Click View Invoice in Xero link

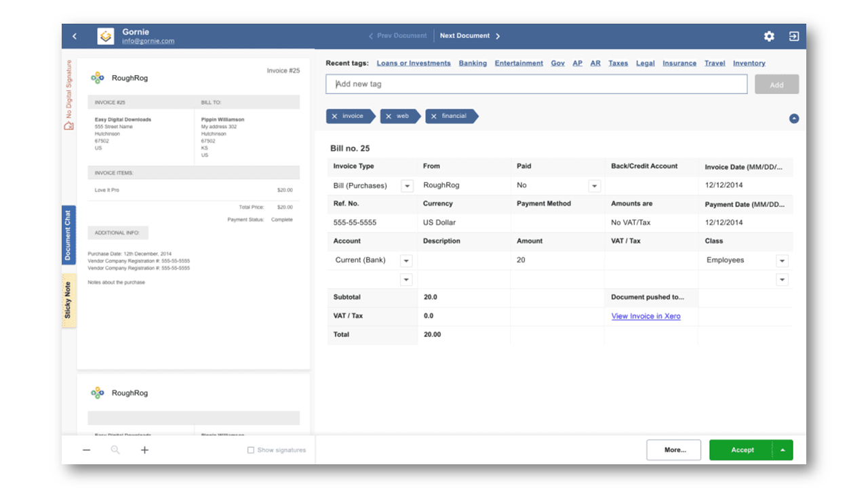pos(646,316)
